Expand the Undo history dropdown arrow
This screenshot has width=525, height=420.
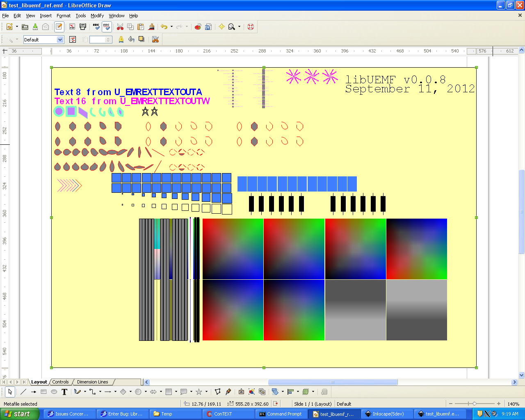pos(171,27)
